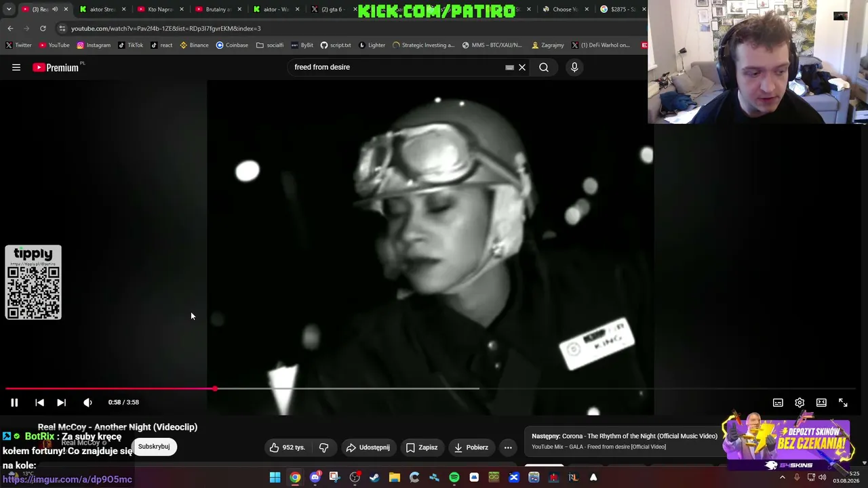Click the 0:58 / 3:58 time display
The image size is (868, 488).
tap(123, 403)
